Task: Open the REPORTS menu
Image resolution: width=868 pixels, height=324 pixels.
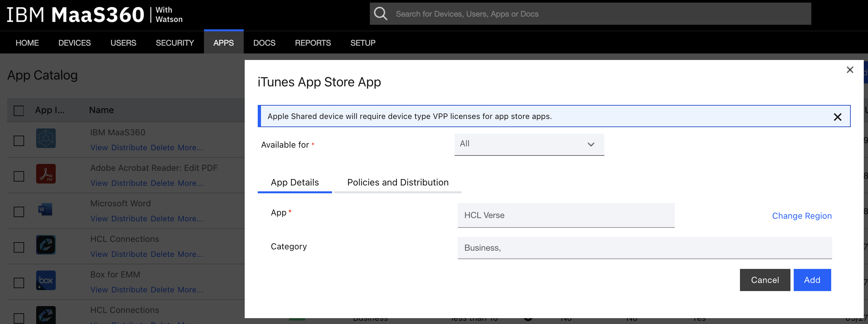Action: click(x=313, y=42)
